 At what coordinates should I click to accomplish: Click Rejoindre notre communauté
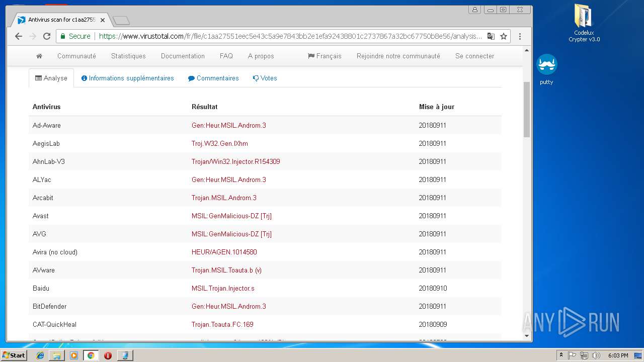pyautogui.click(x=398, y=56)
